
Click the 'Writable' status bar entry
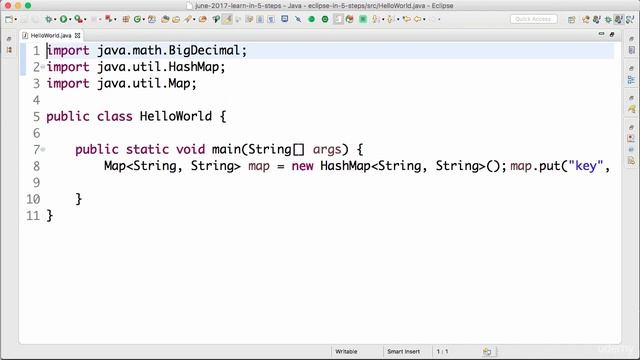346,351
